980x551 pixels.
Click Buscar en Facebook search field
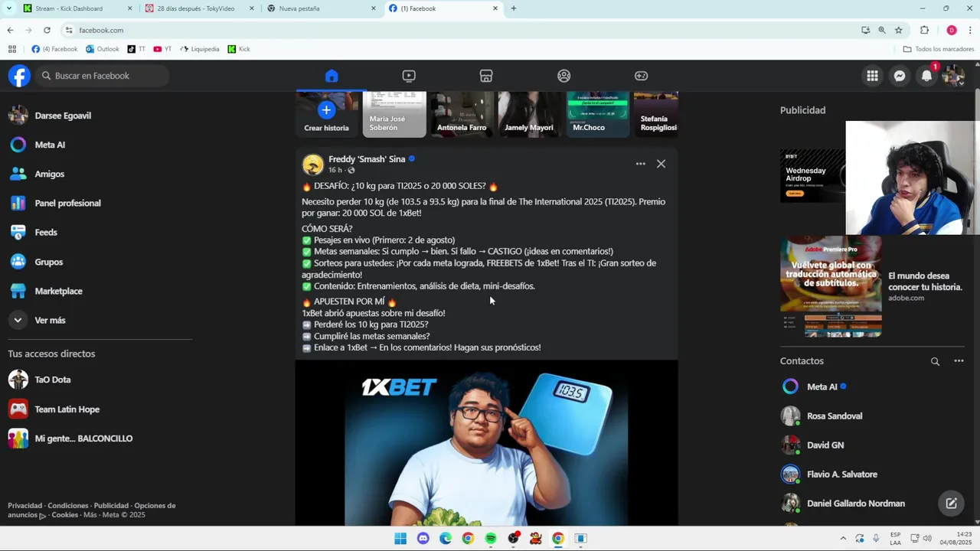[x=102, y=76]
